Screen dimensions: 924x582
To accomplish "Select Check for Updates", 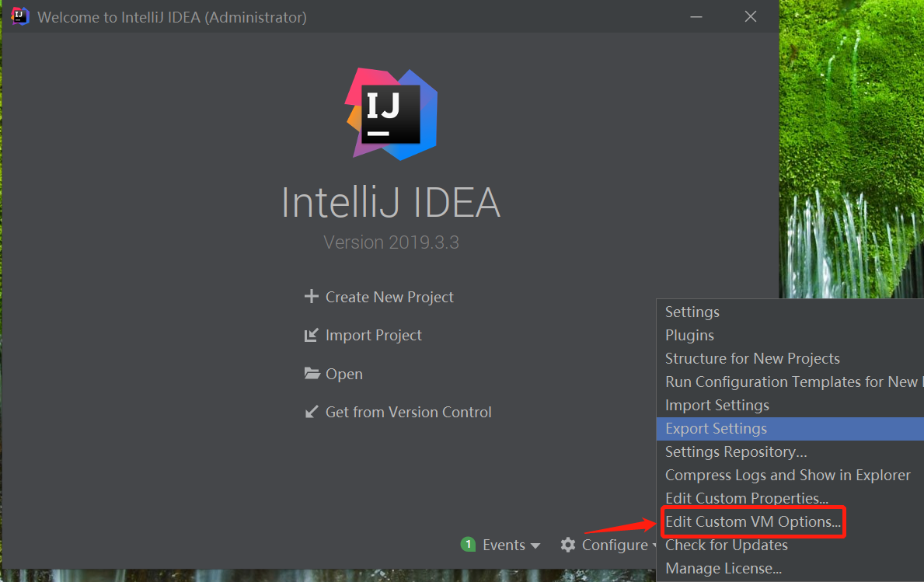I will coord(727,545).
